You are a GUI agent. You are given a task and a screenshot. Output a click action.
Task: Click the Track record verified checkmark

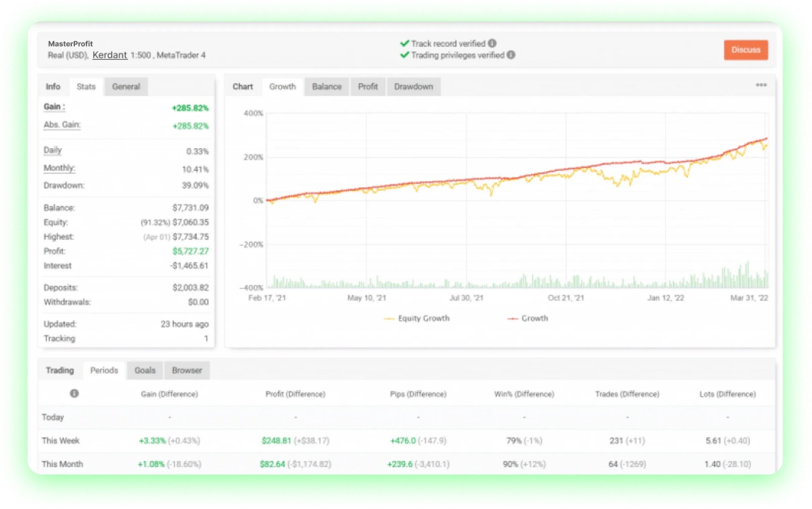coord(404,43)
